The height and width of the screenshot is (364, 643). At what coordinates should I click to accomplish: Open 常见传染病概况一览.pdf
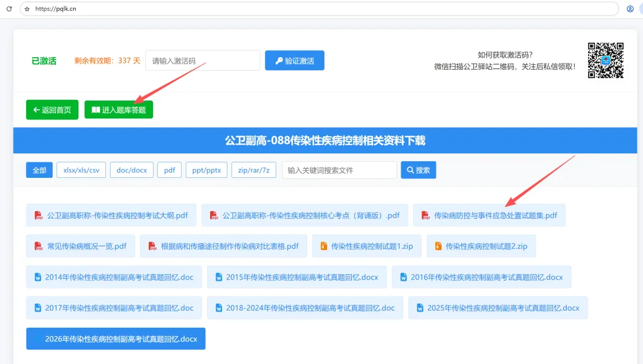(80, 246)
